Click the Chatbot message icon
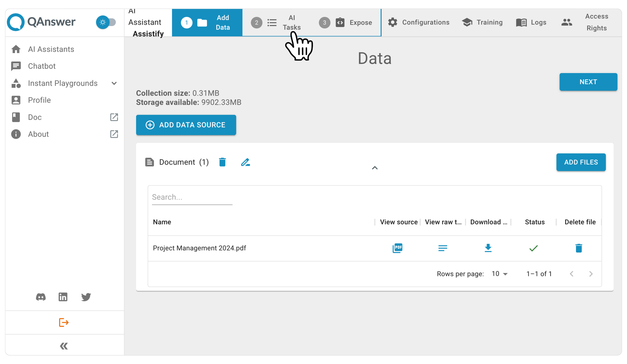The height and width of the screenshot is (364, 627). click(16, 66)
